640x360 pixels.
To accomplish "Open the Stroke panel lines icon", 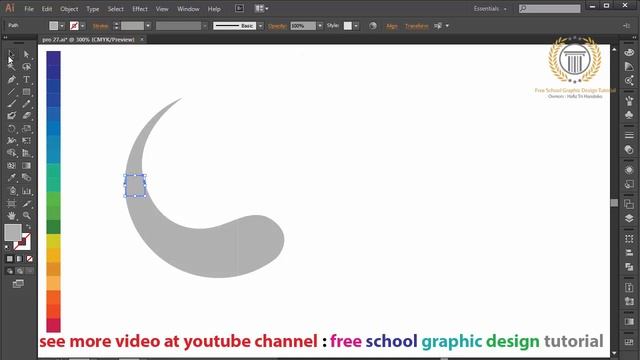I will pos(629,135).
